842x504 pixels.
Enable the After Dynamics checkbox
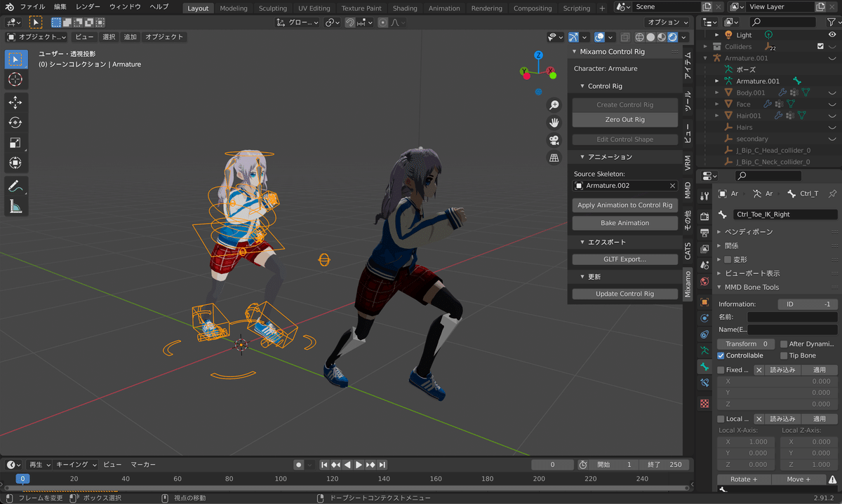(x=784, y=344)
